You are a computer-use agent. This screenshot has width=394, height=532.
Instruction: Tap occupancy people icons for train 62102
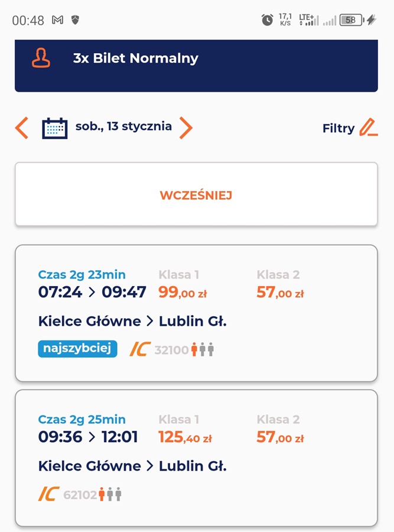(110, 494)
